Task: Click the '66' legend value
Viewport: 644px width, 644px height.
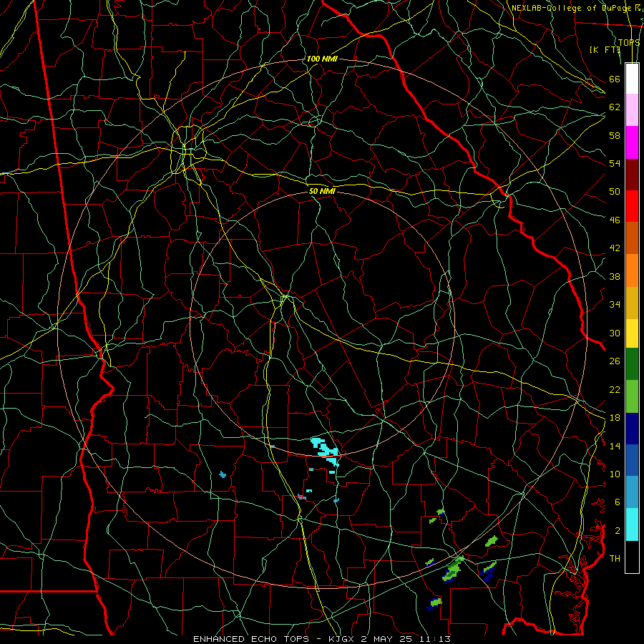Action: coord(615,79)
